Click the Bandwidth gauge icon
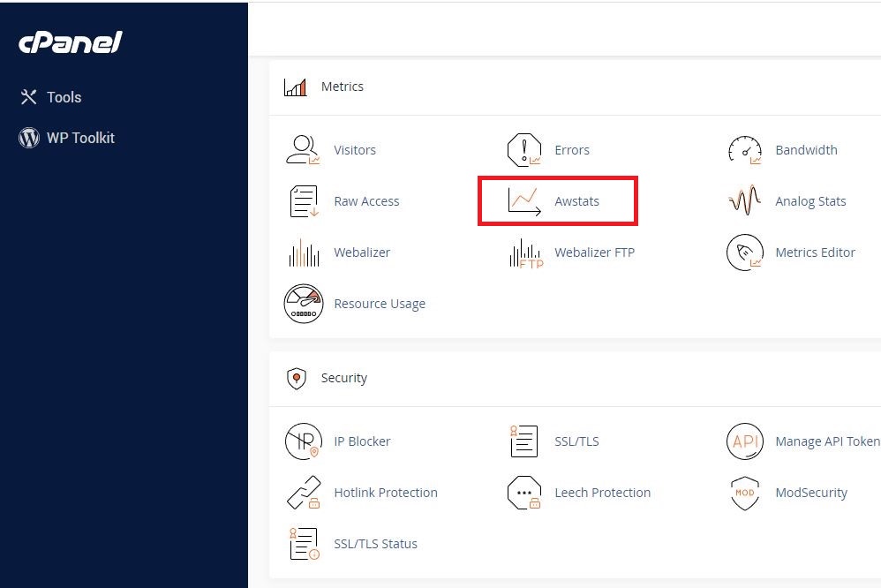This screenshot has height=588, width=881. click(745, 150)
